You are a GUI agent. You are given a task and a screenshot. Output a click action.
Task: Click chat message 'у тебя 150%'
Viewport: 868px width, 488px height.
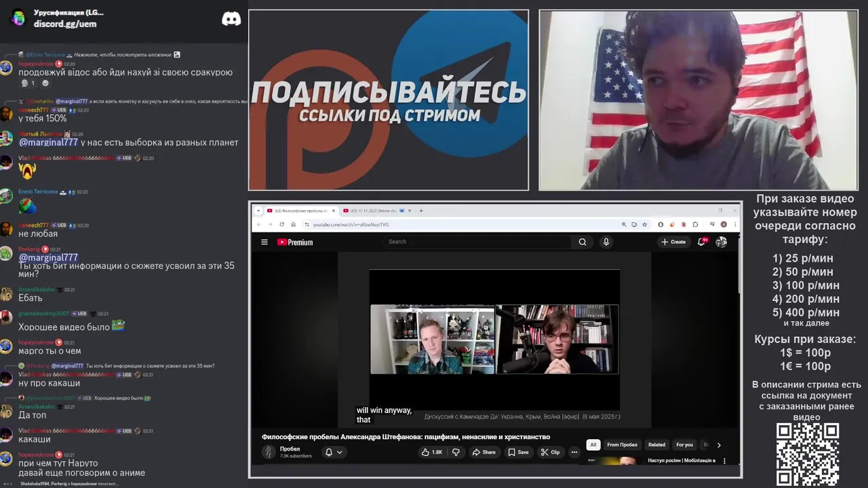(x=43, y=119)
